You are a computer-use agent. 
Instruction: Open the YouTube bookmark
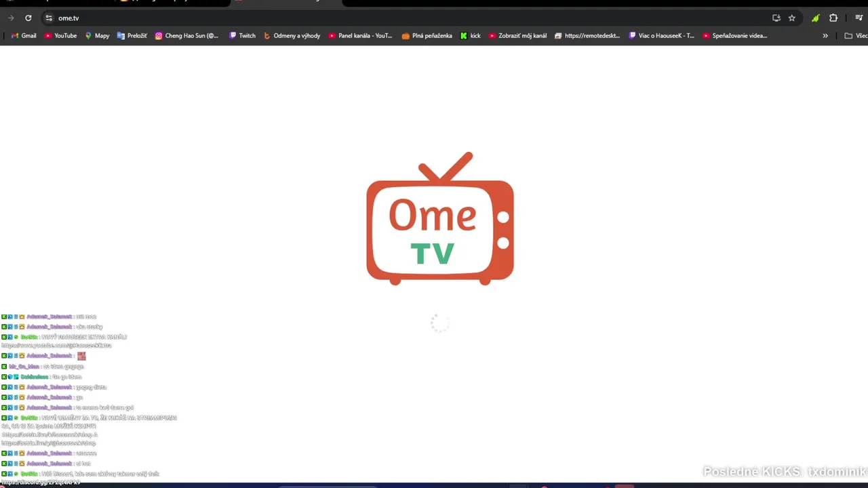click(x=60, y=36)
